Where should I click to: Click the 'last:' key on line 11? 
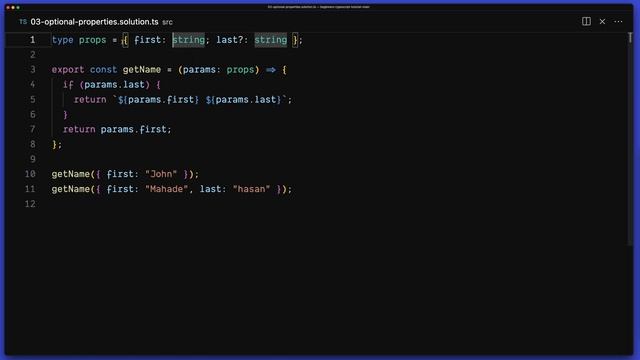(x=213, y=189)
